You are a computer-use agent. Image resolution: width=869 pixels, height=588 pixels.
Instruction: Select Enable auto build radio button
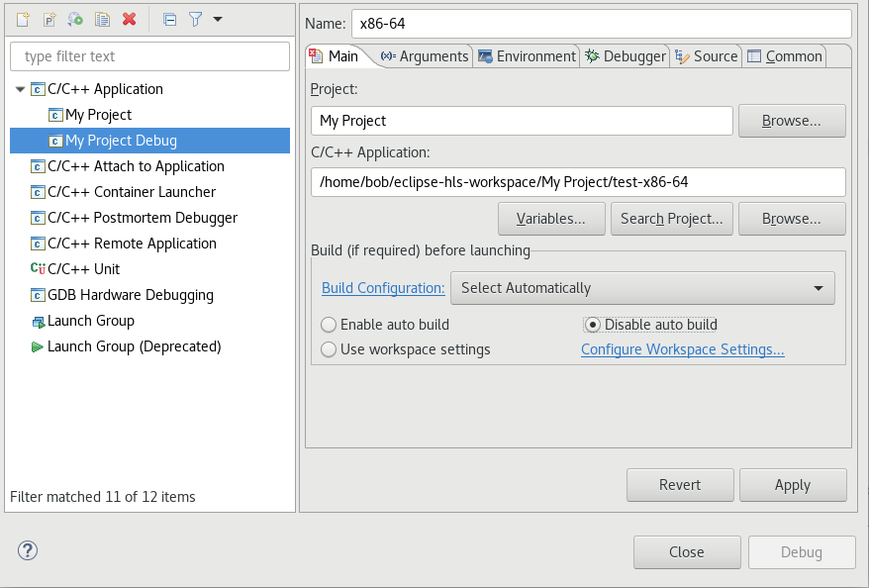point(330,325)
